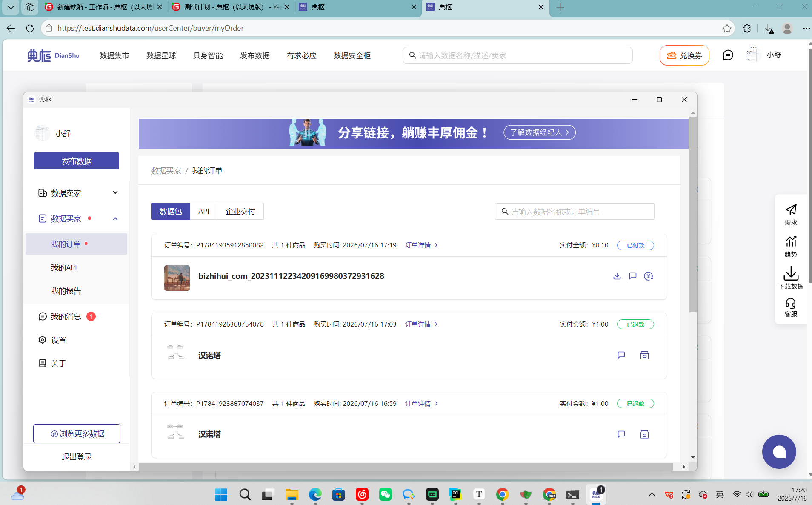Click bizhihui_com order thumbnail image
Image resolution: width=812 pixels, height=505 pixels.
click(177, 278)
